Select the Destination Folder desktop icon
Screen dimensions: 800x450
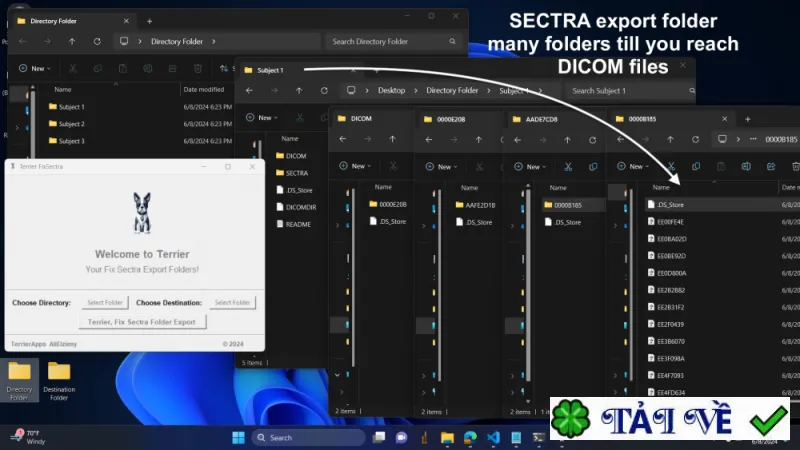tap(59, 381)
